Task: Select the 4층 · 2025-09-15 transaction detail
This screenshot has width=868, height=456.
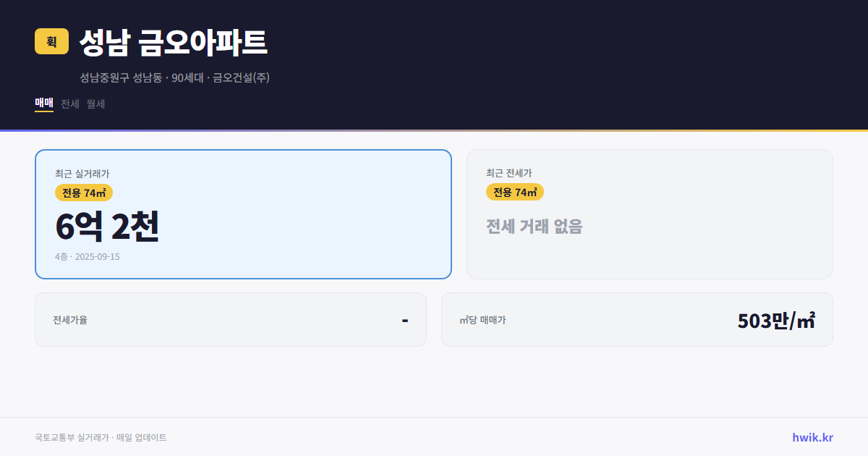Action: [x=86, y=256]
